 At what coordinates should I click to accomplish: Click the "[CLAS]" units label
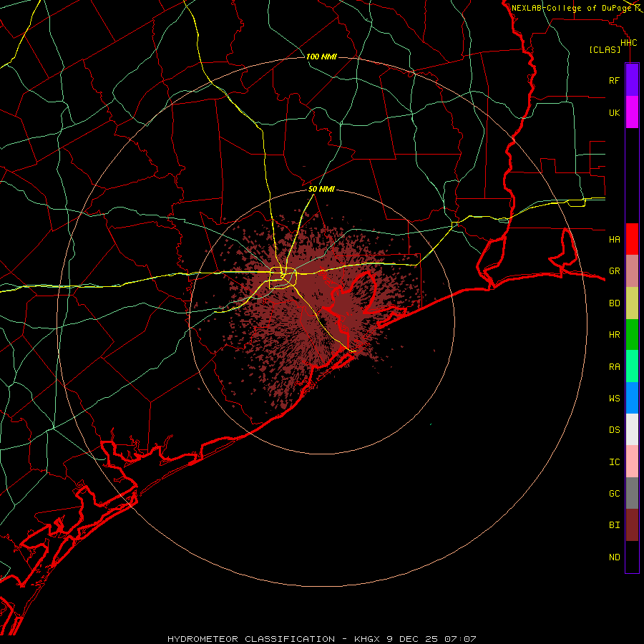point(605,49)
